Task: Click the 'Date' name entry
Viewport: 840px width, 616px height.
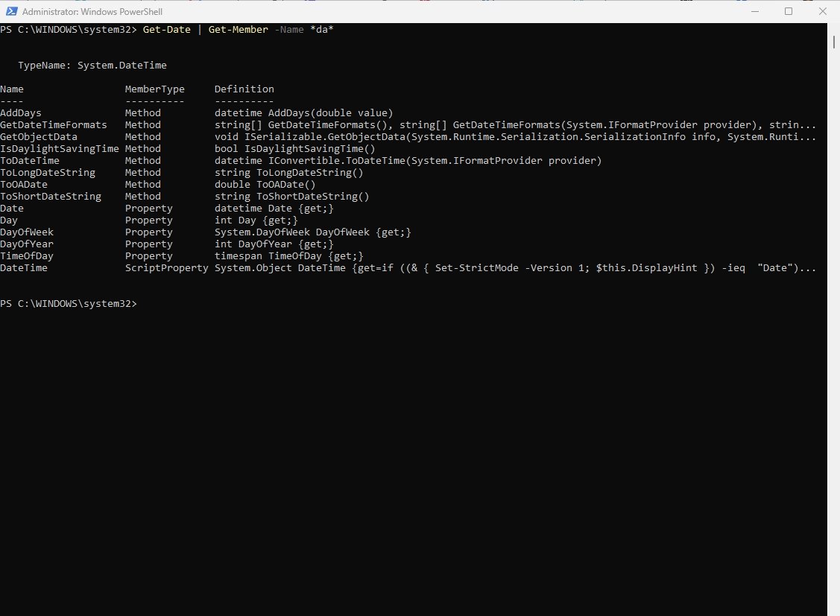Action: click(12, 208)
